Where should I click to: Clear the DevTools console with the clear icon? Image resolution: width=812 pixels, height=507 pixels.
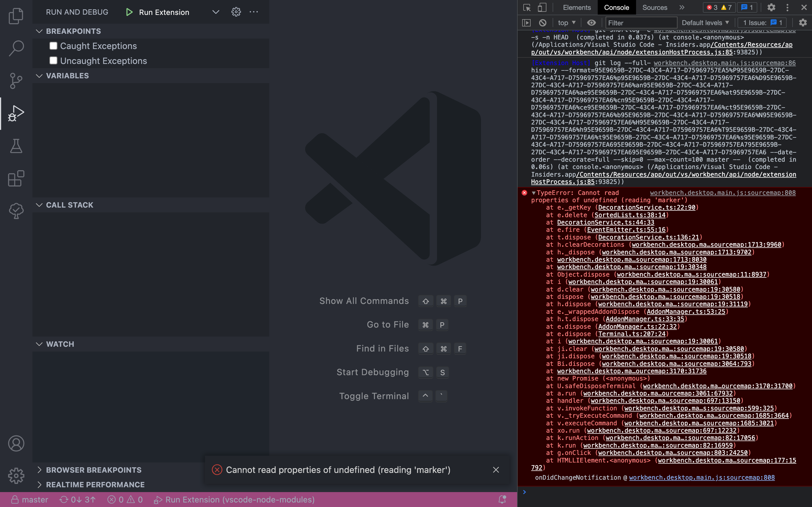click(542, 23)
